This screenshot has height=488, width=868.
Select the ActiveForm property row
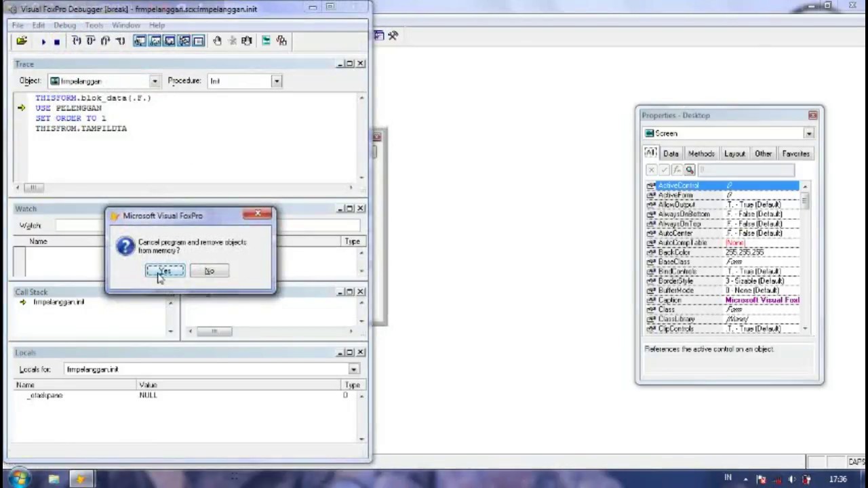click(x=723, y=195)
